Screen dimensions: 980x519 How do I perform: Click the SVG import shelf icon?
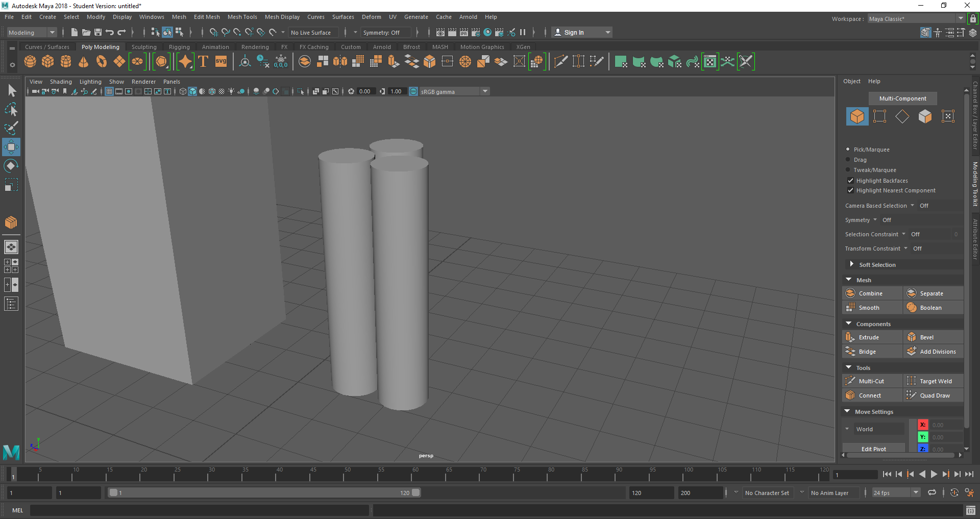tap(221, 62)
